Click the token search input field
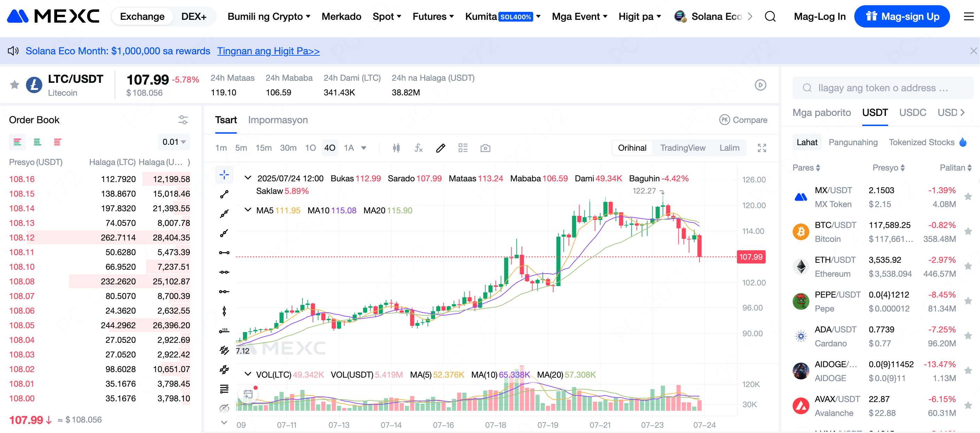The width and height of the screenshot is (980, 433). pos(882,88)
